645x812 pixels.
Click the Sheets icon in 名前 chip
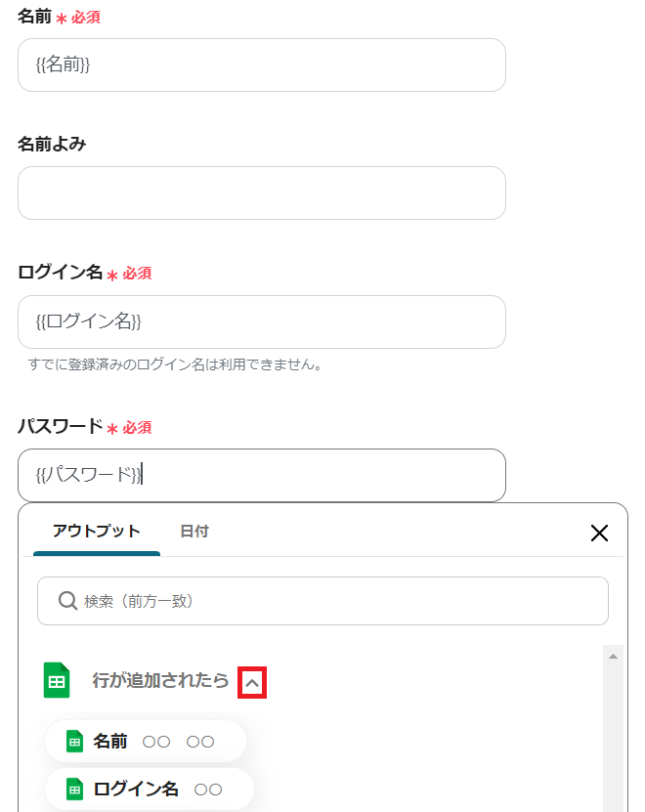[x=74, y=741]
